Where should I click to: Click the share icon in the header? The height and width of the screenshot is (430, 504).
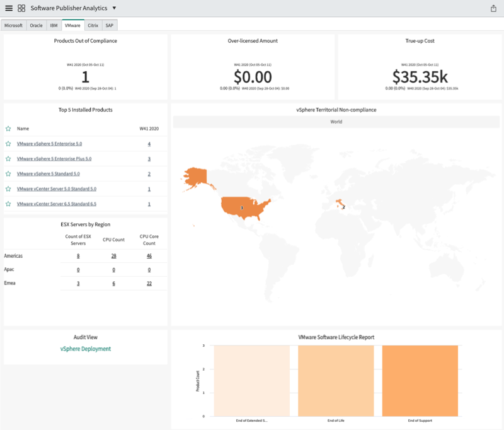493,8
